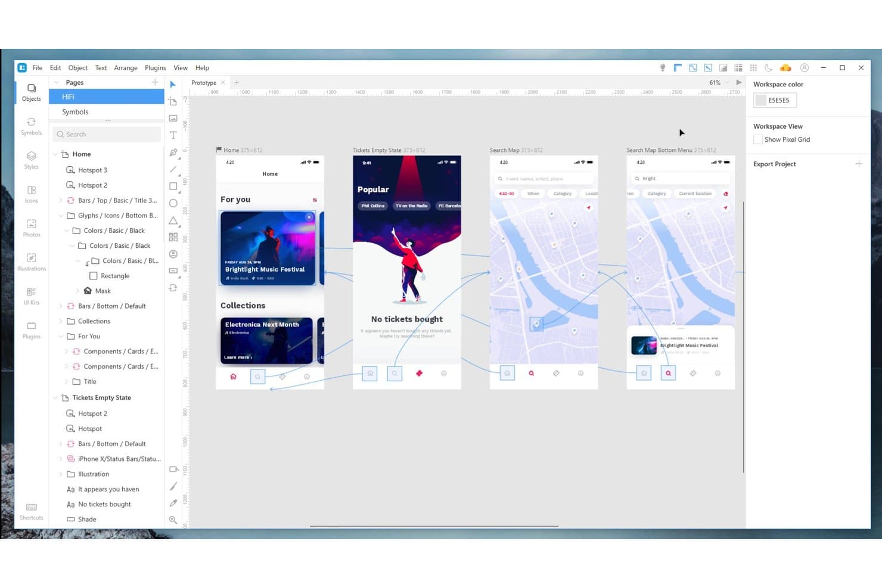Select the Pen tool

[x=173, y=153]
